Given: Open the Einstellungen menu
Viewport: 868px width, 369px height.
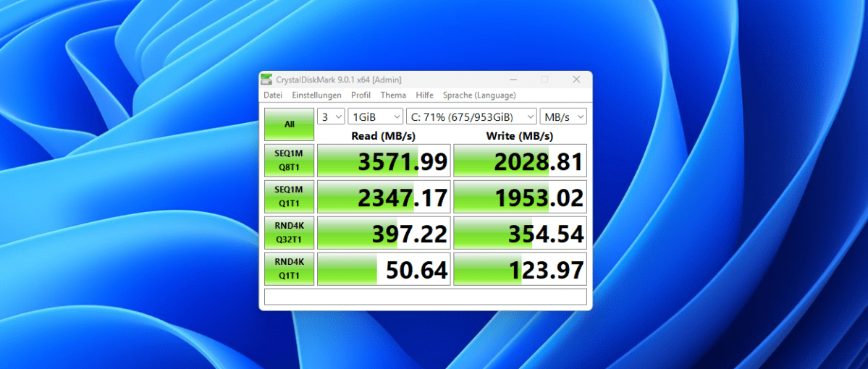Looking at the screenshot, I should click(x=316, y=96).
